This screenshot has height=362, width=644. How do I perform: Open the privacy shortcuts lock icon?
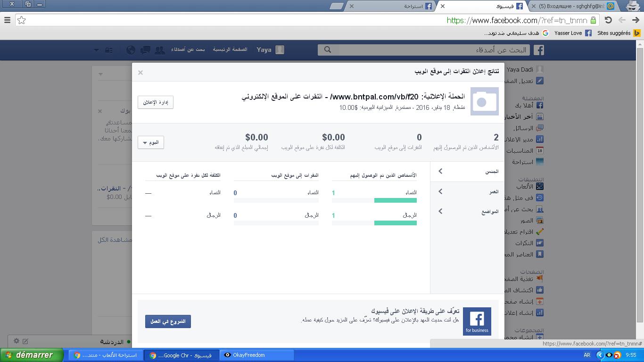point(109,49)
